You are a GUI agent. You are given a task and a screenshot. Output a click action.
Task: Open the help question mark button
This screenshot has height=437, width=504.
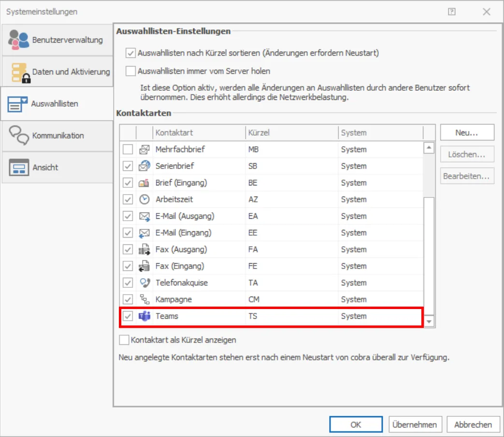tap(452, 12)
